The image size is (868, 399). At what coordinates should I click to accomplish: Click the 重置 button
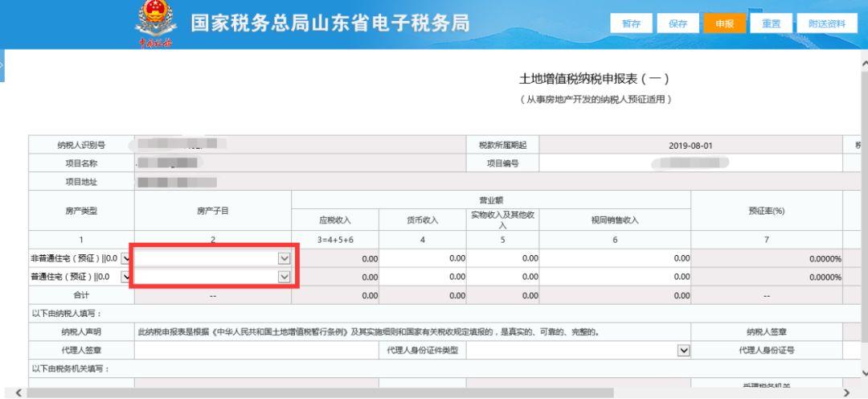point(771,23)
